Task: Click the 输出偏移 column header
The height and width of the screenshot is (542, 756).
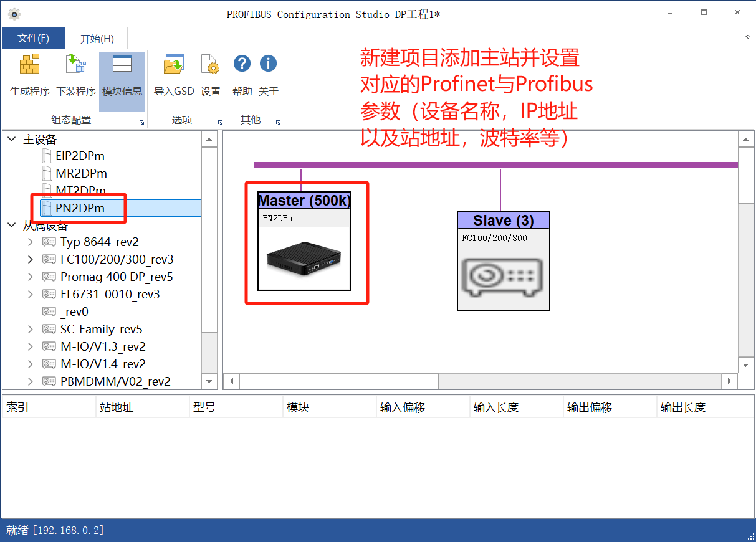Action: pos(610,407)
